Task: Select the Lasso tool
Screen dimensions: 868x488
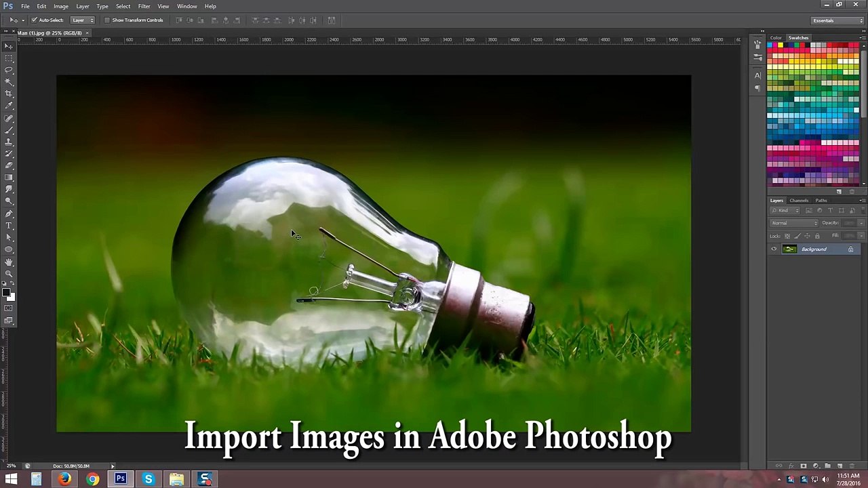Action: 9,70
